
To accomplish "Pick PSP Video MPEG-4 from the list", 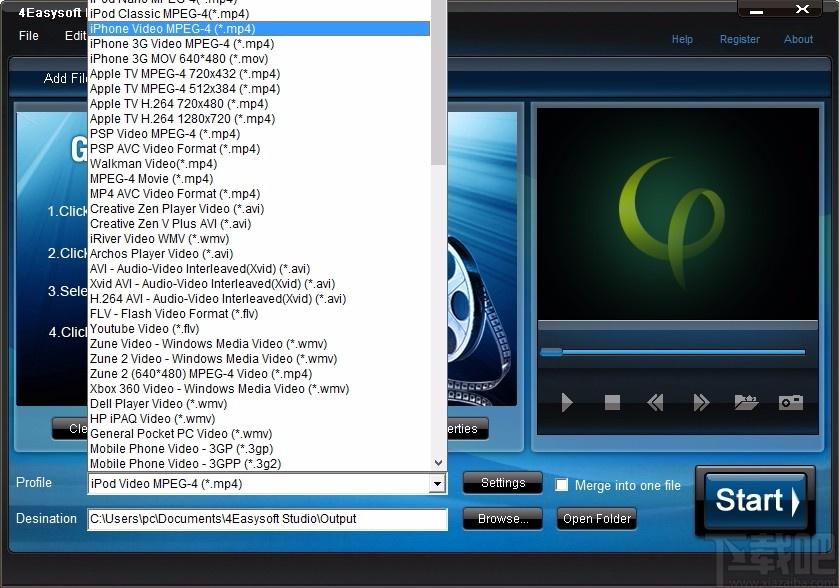I will coord(164,134).
